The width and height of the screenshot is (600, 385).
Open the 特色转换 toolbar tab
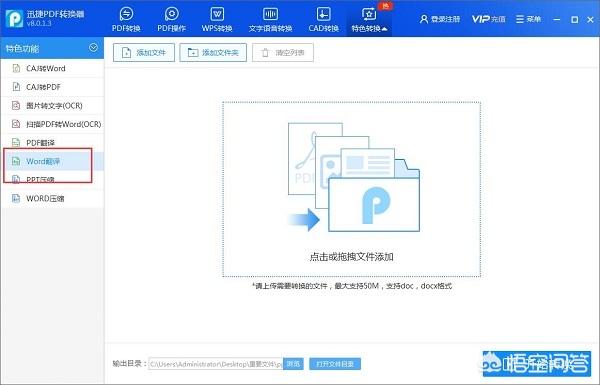(369, 19)
